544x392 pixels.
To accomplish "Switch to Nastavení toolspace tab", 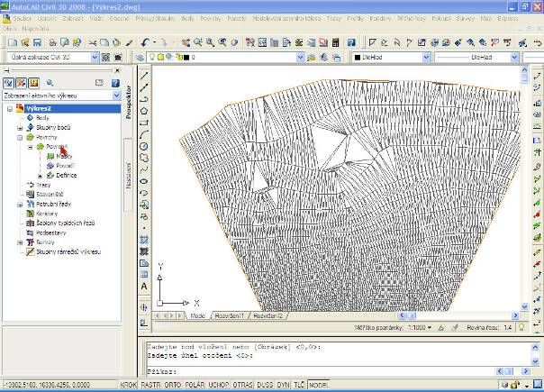I will [x=129, y=176].
